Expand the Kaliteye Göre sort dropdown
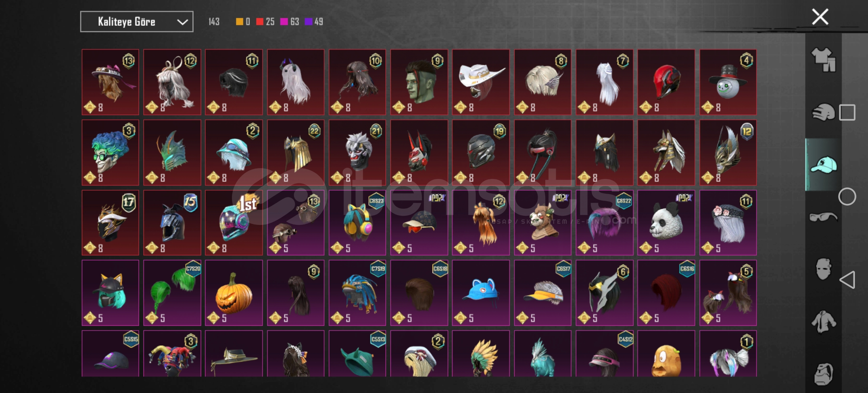Viewport: 868px width, 393px height. point(137,21)
